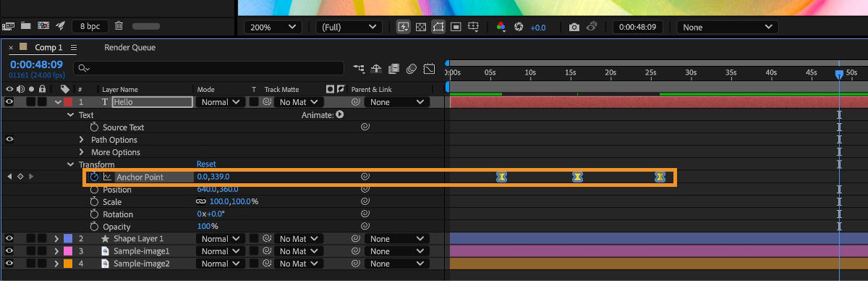This screenshot has width=868, height=281.
Task: Open project settings rocket icon
Action: [61, 26]
